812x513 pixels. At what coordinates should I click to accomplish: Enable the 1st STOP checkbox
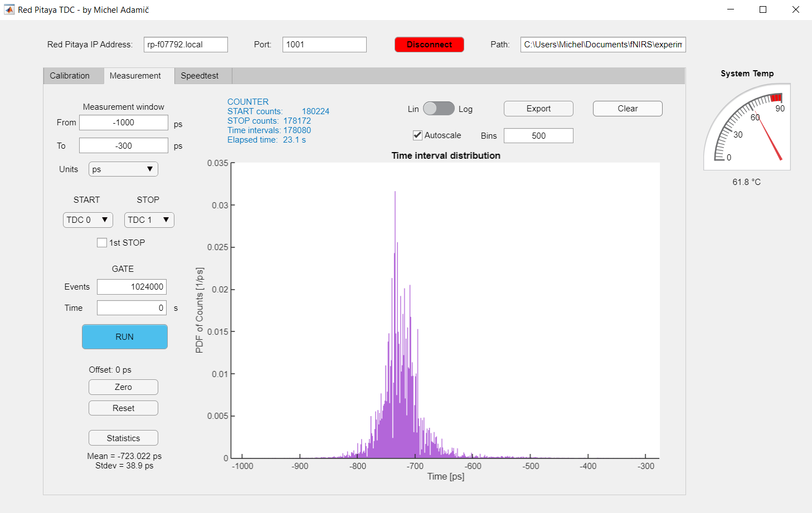(x=102, y=243)
